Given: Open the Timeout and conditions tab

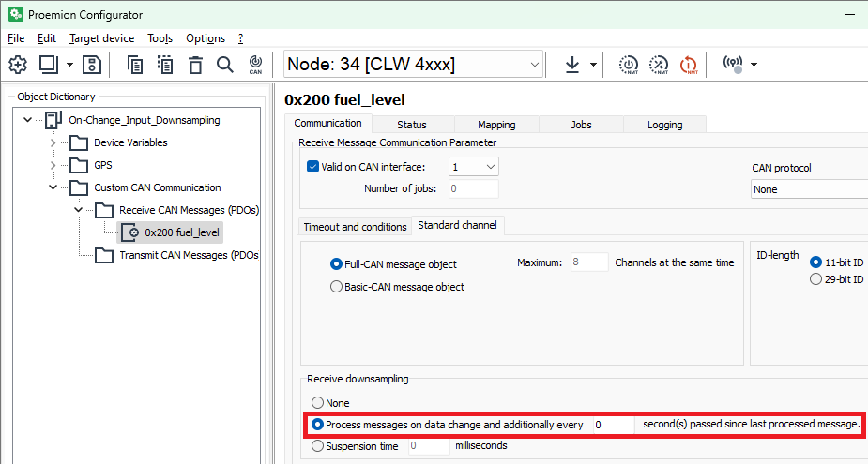Looking at the screenshot, I should [x=355, y=226].
